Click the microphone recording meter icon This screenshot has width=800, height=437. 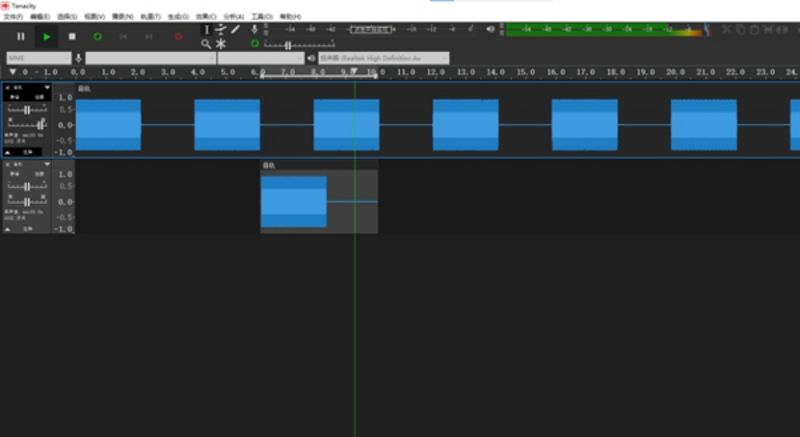click(x=255, y=29)
